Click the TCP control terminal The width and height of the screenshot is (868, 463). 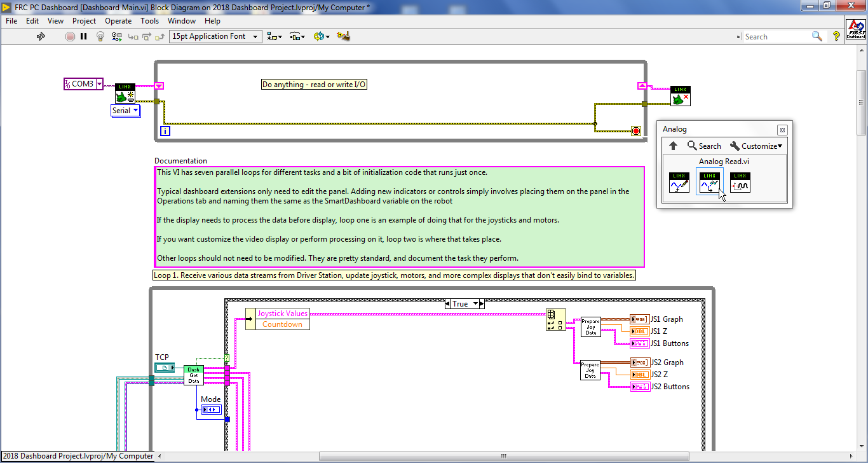click(x=165, y=368)
